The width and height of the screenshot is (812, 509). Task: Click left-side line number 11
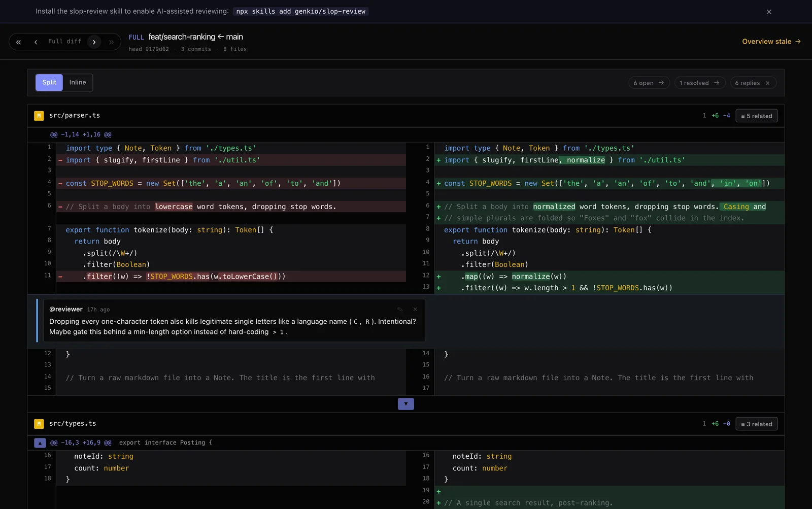[47, 275]
